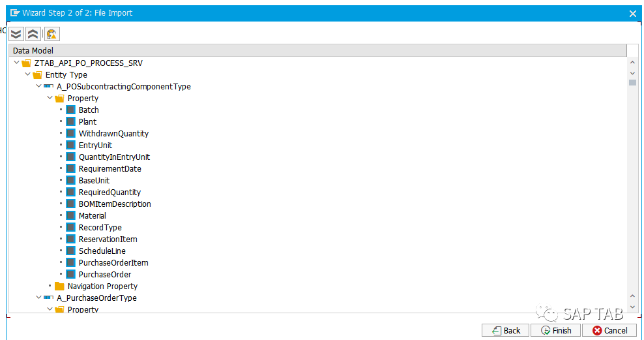Select the "BOMItemDescription" row text
The width and height of the screenshot is (644, 340).
click(115, 204)
